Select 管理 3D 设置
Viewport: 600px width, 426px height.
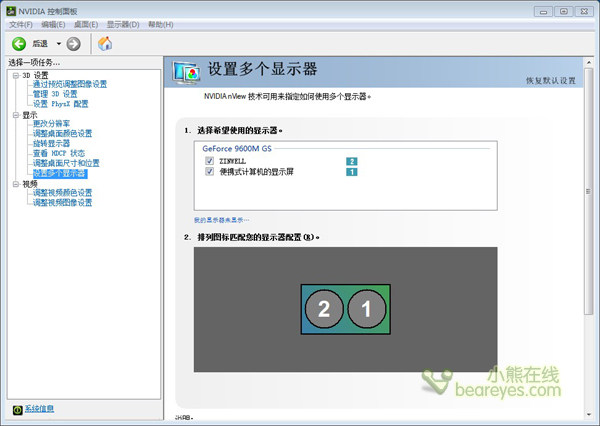click(x=55, y=94)
